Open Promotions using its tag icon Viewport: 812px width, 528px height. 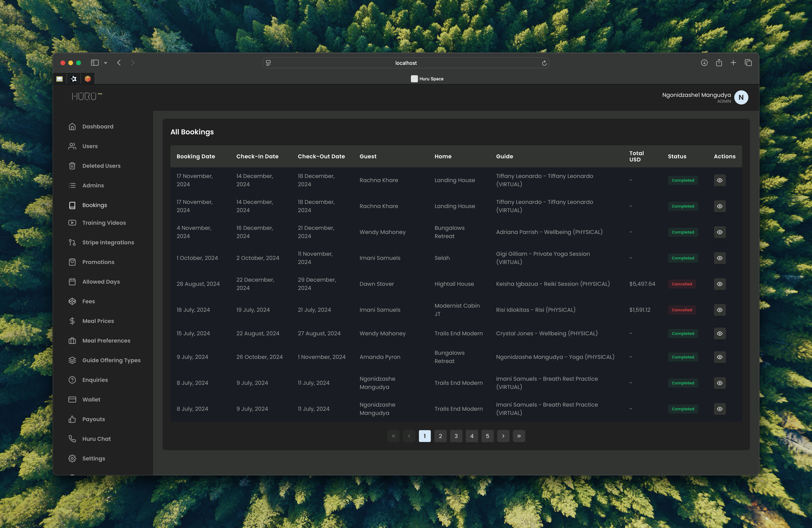(x=72, y=262)
